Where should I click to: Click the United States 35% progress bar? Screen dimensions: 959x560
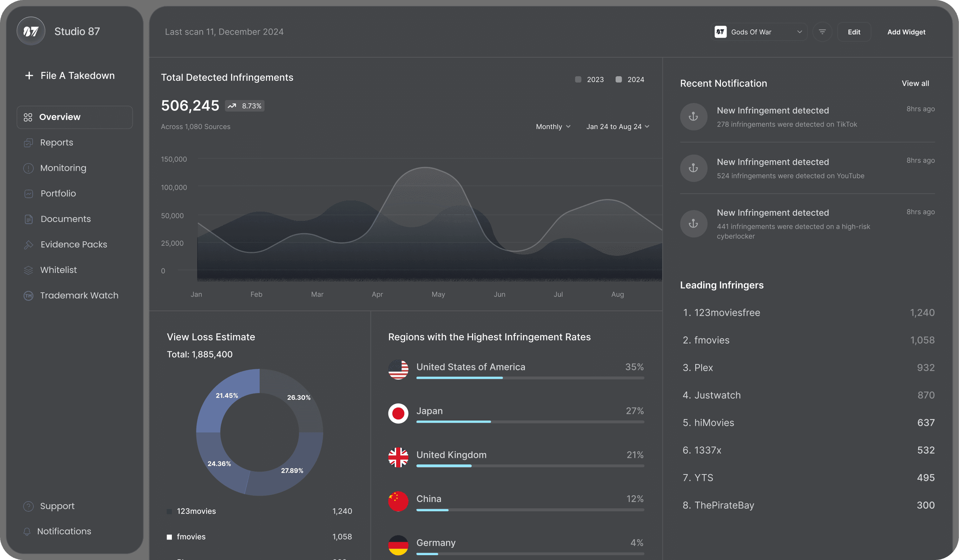pyautogui.click(x=530, y=378)
